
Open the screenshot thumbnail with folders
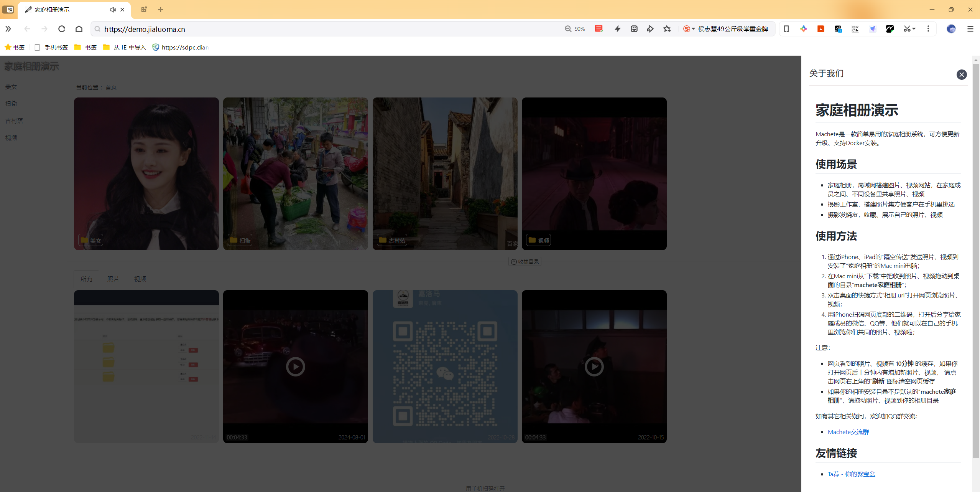146,367
